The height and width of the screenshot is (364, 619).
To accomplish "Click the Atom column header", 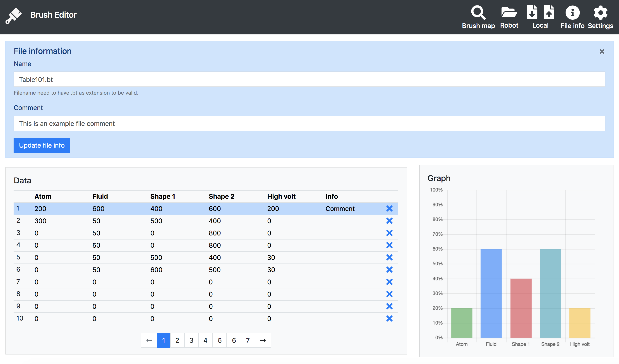I will click(x=43, y=196).
